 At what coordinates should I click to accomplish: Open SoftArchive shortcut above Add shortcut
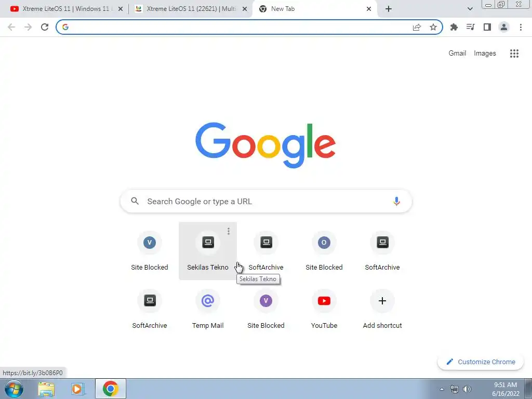coord(382,251)
